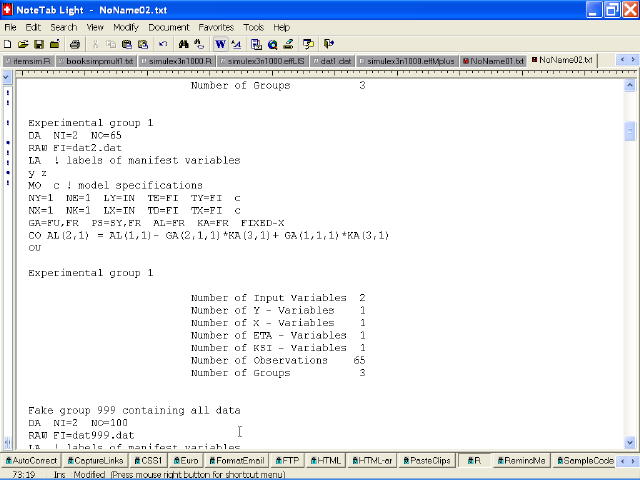Click the New document icon
The image size is (640, 480).
[x=8, y=44]
